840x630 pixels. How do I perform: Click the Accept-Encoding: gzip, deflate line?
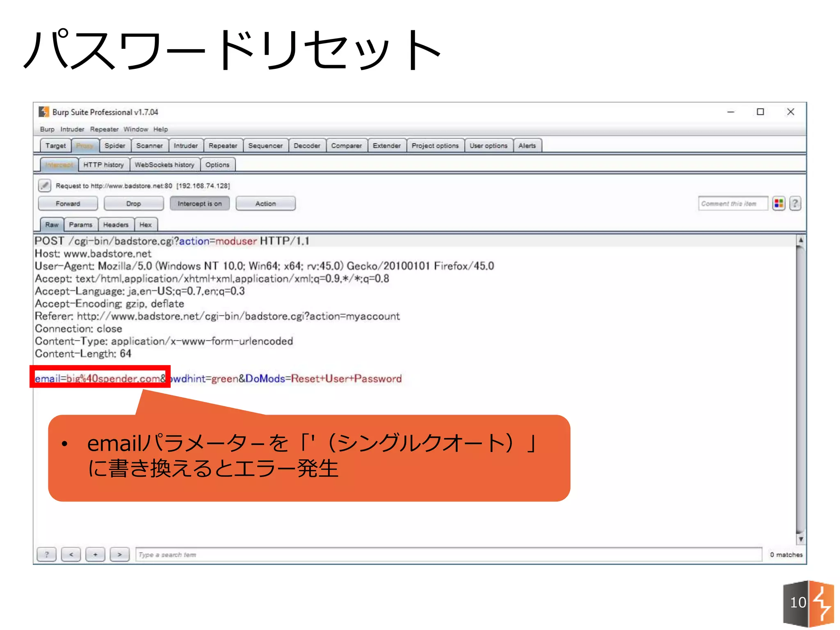109,304
